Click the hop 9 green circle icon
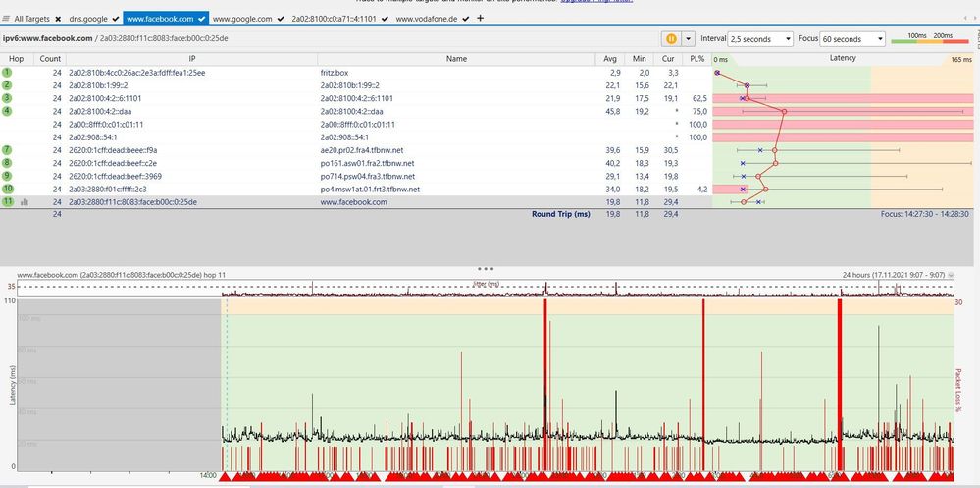This screenshot has height=488, width=980. pyautogui.click(x=7, y=176)
